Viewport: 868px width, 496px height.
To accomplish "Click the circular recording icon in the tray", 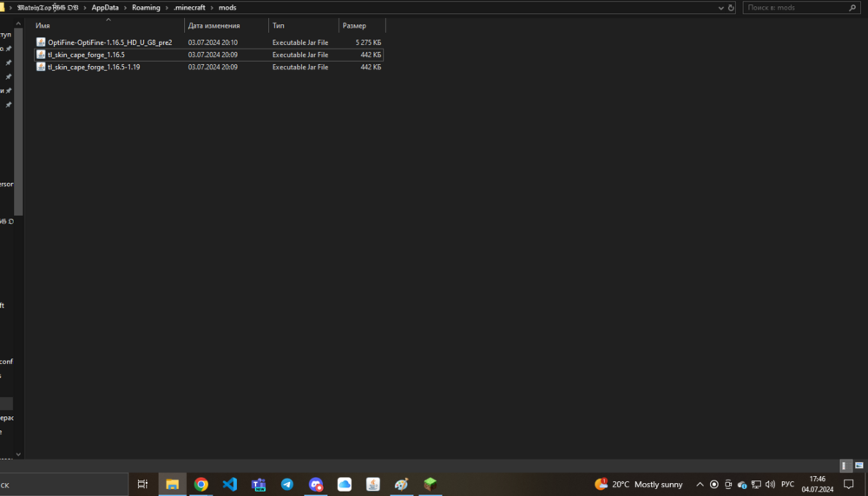I will [x=714, y=485].
